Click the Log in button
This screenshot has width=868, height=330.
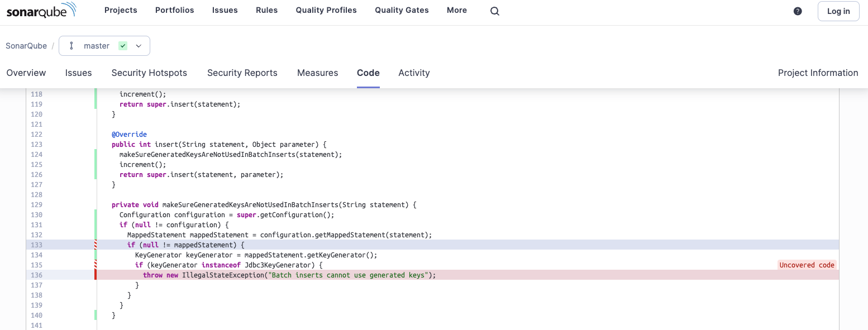click(x=838, y=11)
